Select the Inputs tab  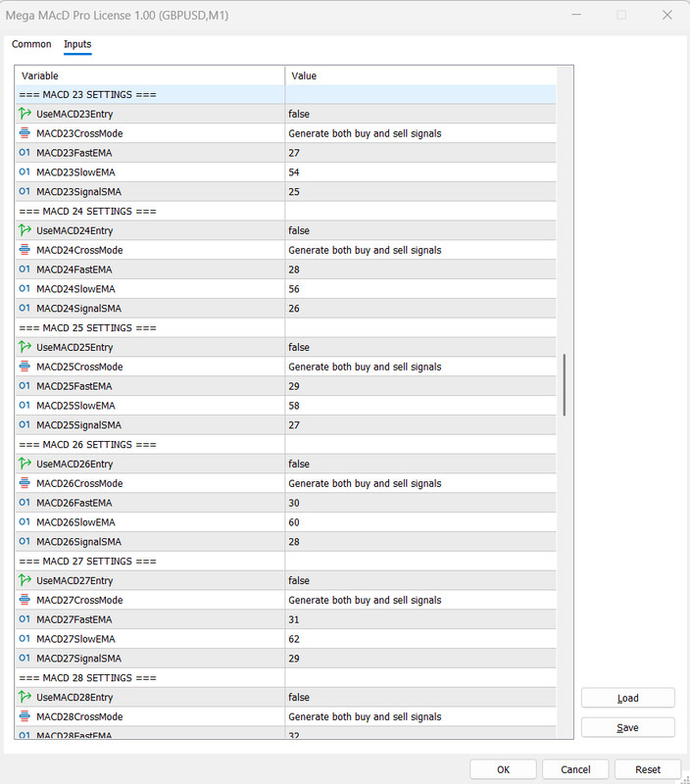pyautogui.click(x=77, y=44)
